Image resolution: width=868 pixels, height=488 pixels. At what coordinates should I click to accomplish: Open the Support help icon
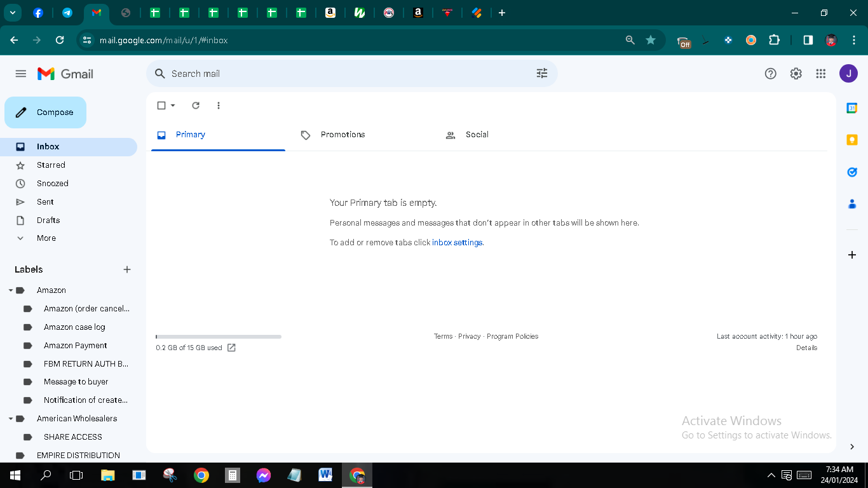[771, 74]
